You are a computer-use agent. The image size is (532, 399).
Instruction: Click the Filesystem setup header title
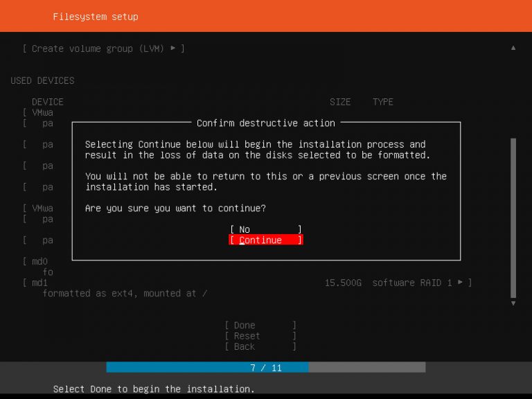(x=96, y=17)
